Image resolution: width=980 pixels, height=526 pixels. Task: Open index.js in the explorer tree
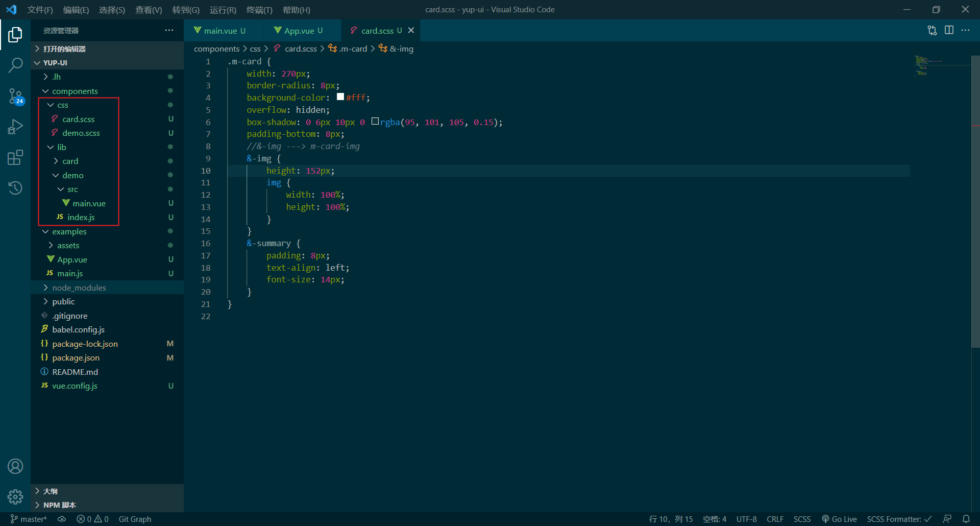coord(107,217)
